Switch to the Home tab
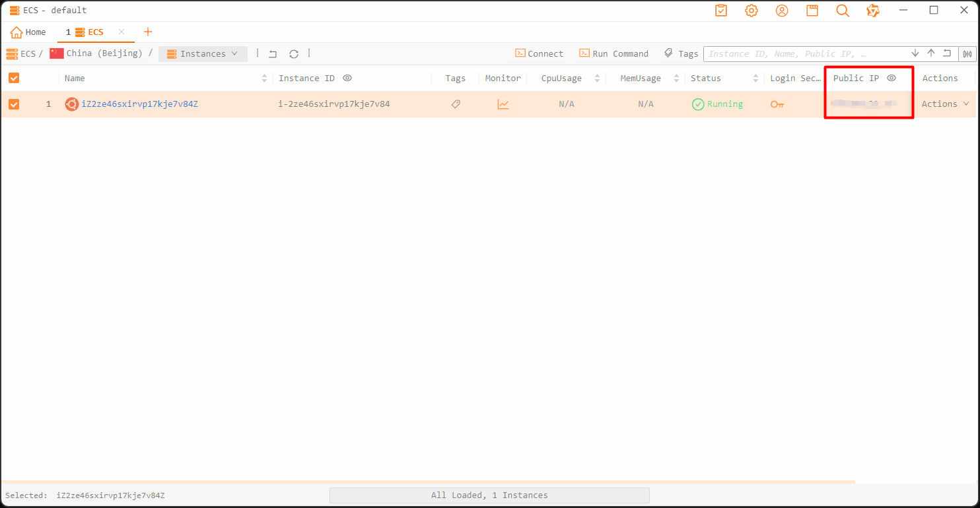Viewport: 980px width, 508px height. click(x=28, y=32)
